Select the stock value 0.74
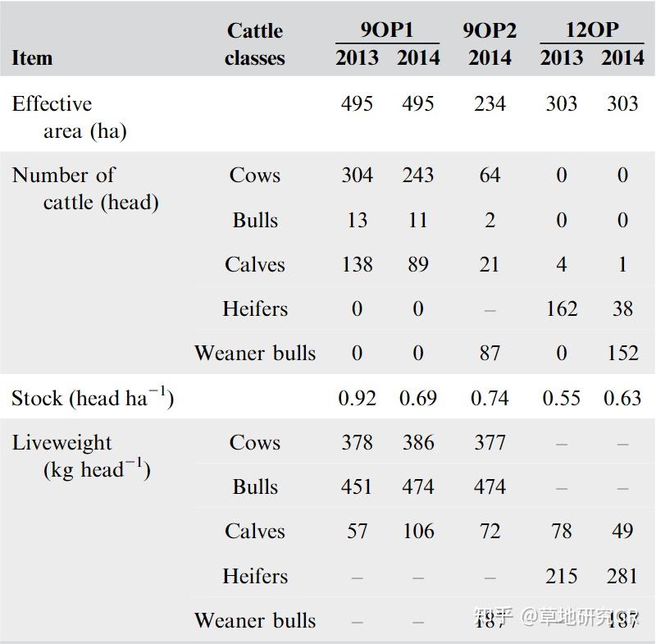656x644 pixels. 490,399
